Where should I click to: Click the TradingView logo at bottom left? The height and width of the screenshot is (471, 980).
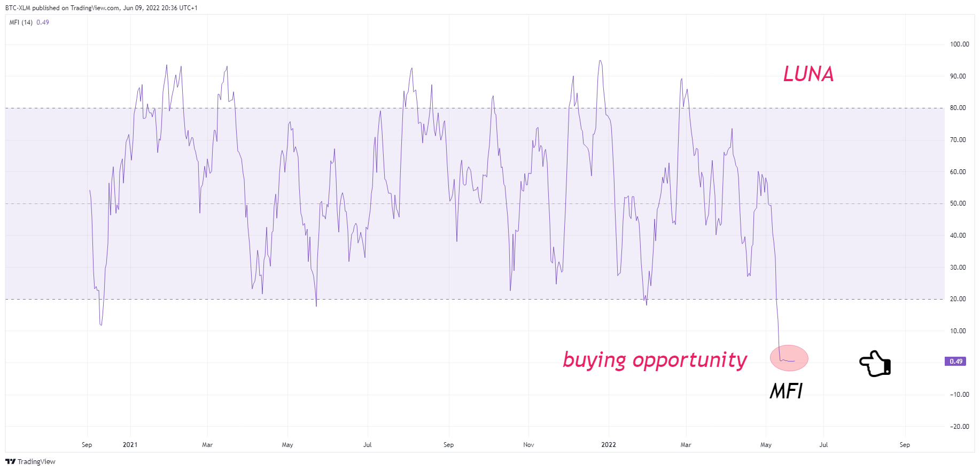(x=30, y=461)
